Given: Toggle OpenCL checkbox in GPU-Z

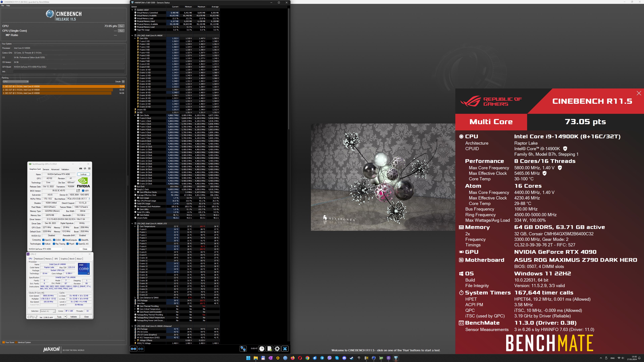Looking at the screenshot, I should [x=43, y=240].
